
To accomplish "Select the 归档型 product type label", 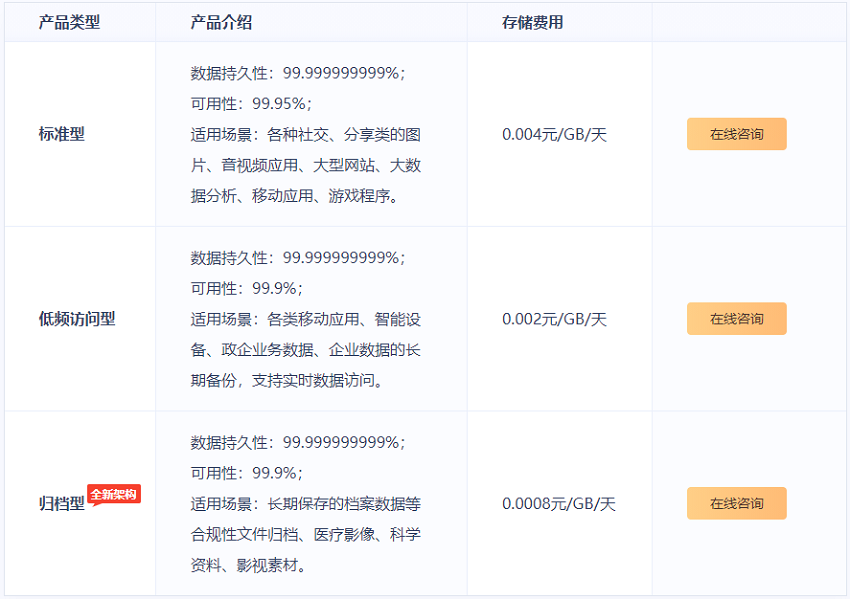I will pos(62,504).
